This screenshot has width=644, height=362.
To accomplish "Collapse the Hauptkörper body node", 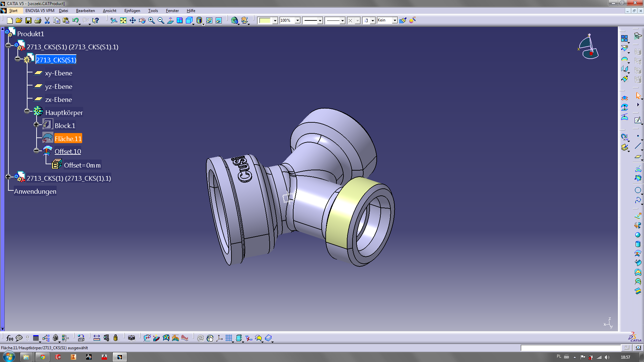I will point(27,111).
